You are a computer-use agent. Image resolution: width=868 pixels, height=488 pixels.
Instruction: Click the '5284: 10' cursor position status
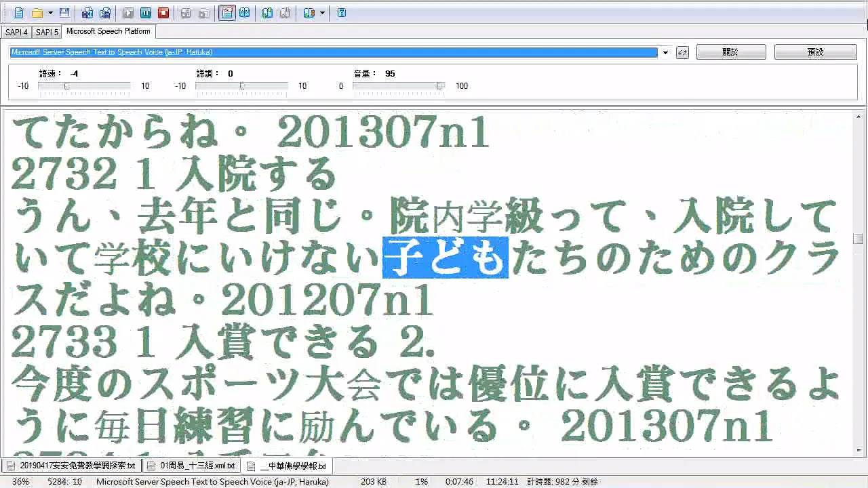65,482
